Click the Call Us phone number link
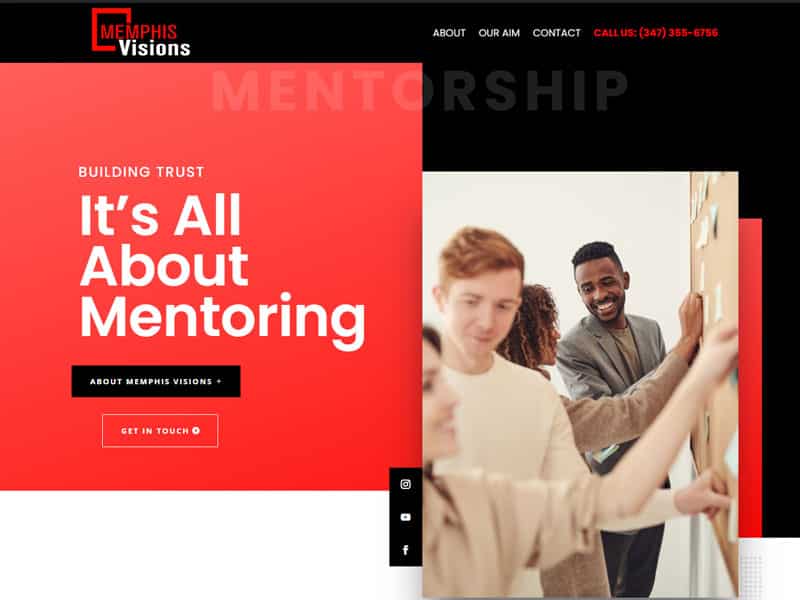Viewport: 800px width, 600px height. point(656,33)
